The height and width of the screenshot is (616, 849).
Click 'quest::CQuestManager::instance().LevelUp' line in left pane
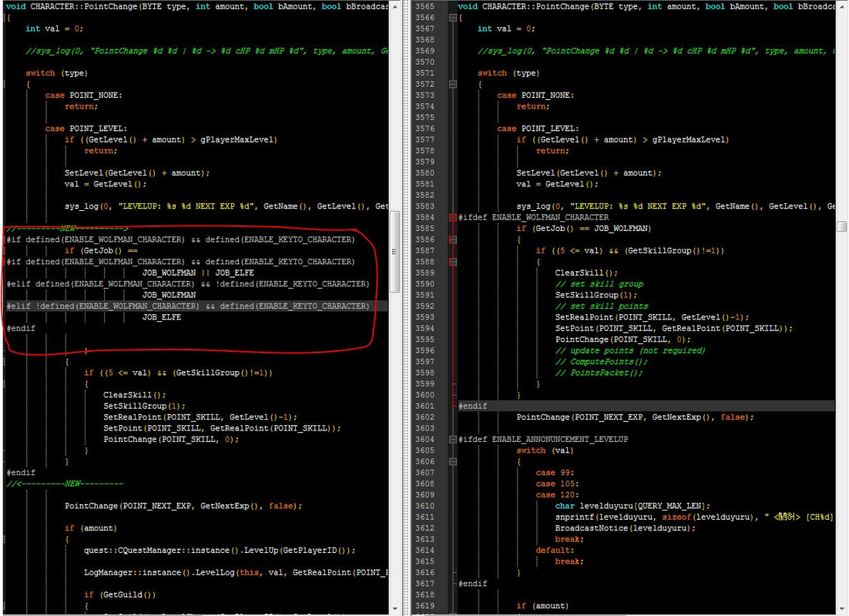coord(220,551)
